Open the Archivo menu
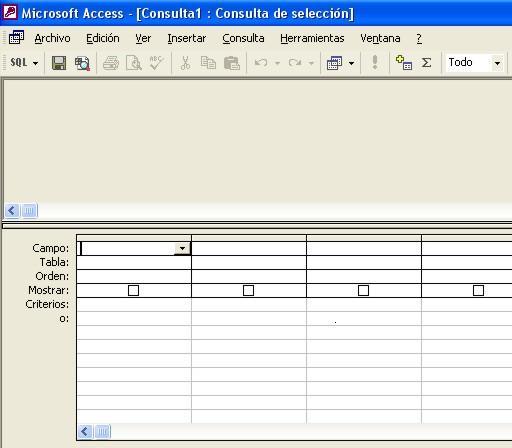Viewport: 512px width, 448px height. (52, 38)
